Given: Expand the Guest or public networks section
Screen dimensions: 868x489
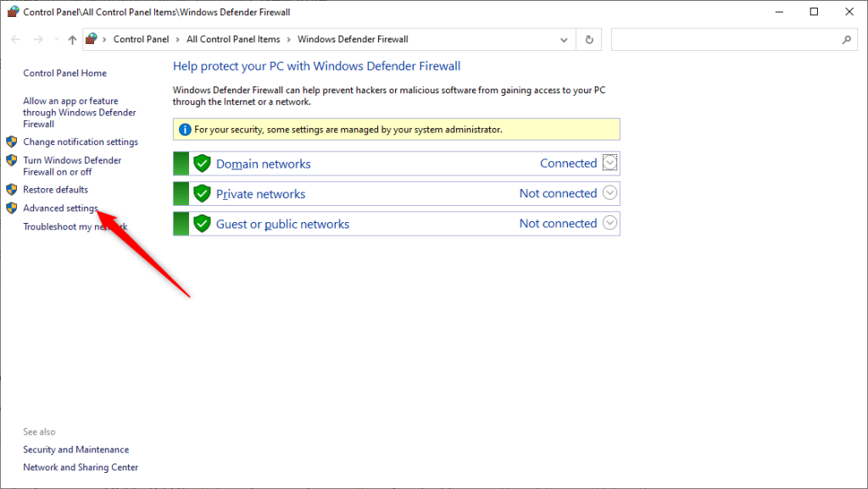Looking at the screenshot, I should point(609,223).
